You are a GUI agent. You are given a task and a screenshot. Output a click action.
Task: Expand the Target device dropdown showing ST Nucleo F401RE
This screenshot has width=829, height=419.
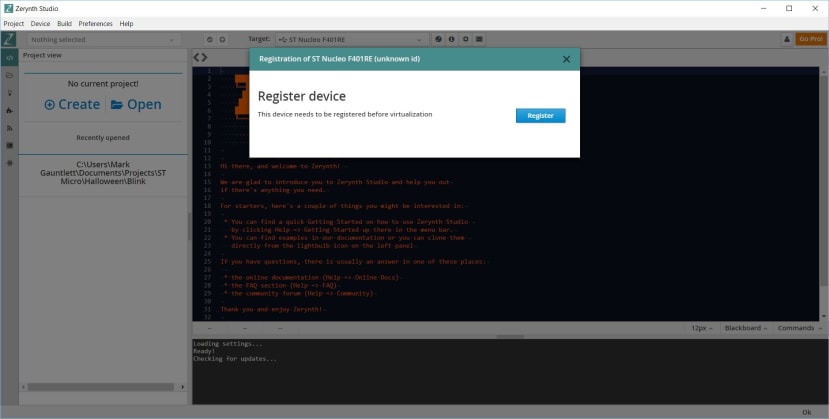(x=352, y=40)
